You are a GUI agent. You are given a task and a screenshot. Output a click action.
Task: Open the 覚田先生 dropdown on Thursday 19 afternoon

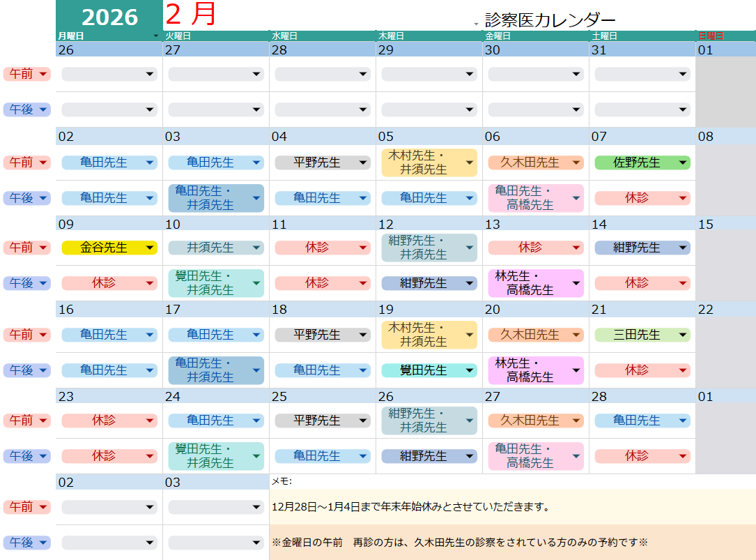[469, 370]
